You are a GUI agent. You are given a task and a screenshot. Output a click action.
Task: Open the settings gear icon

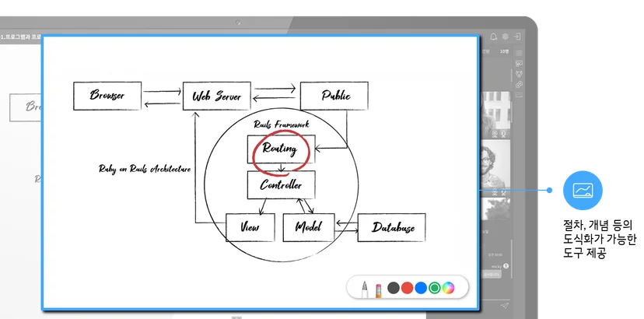point(506,37)
